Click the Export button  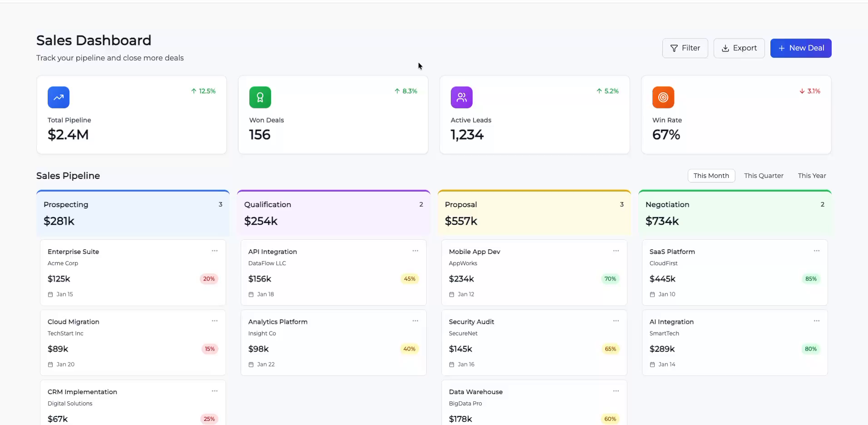[739, 48]
